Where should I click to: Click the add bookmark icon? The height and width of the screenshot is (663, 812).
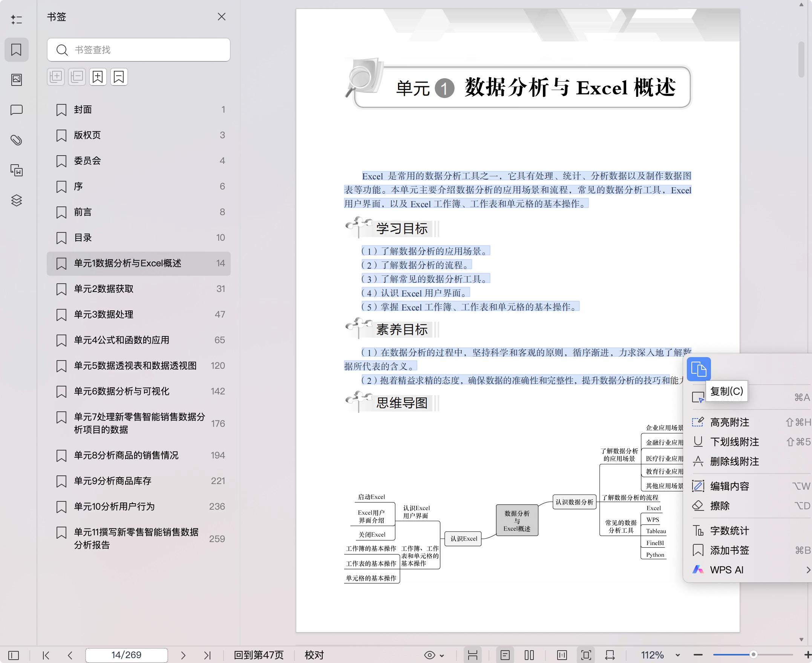pyautogui.click(x=98, y=77)
